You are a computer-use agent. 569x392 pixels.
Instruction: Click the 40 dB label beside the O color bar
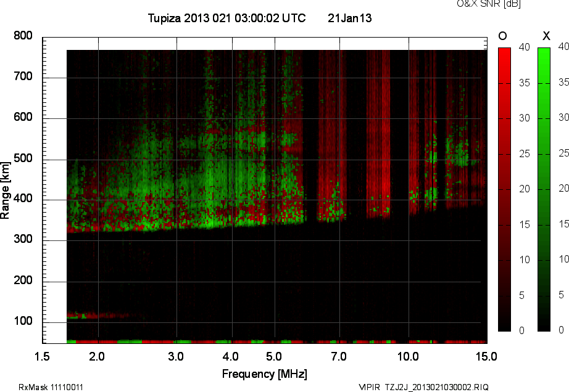pos(524,47)
